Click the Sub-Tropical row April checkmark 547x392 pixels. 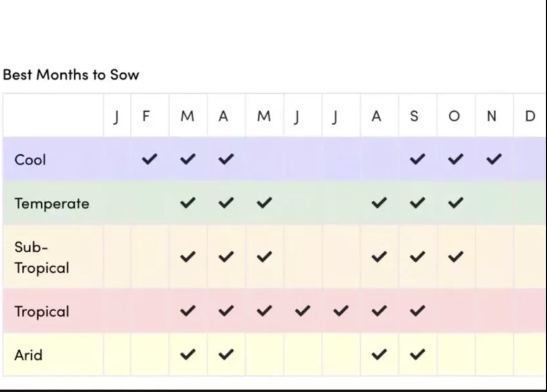226,257
